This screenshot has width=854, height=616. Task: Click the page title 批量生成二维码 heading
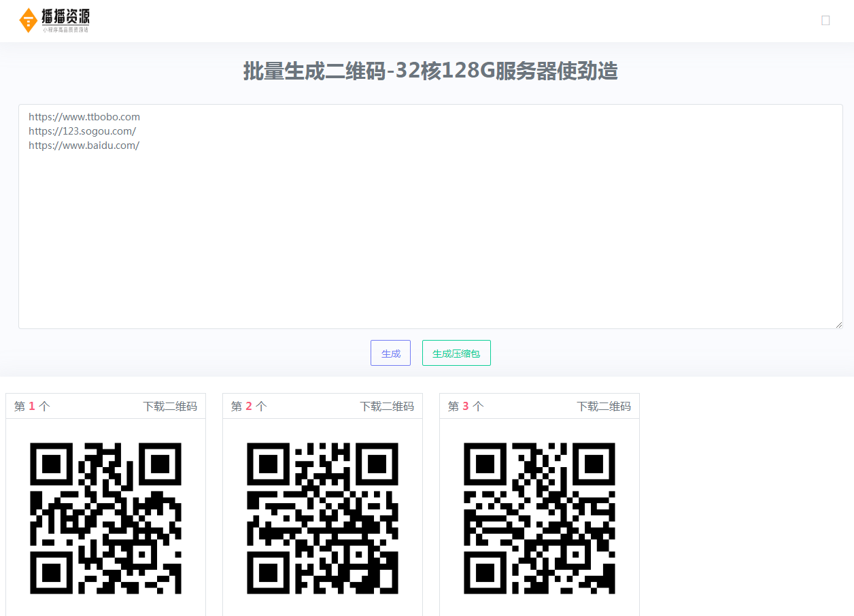pos(430,71)
